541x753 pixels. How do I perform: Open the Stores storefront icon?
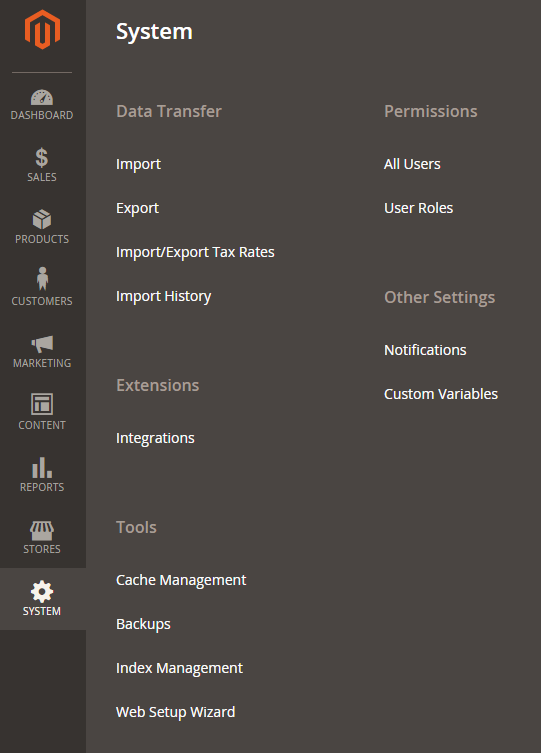(x=42, y=531)
